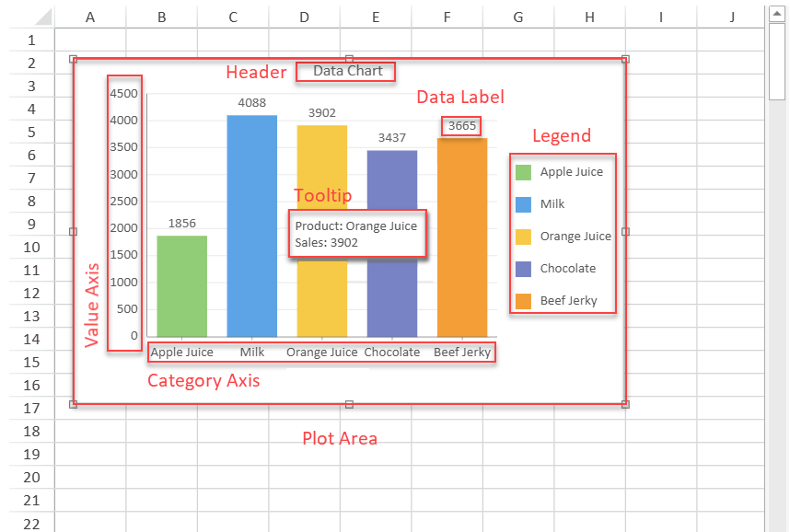Click the Milk legend swatch
Image resolution: width=790 pixels, height=532 pixels.
524,204
